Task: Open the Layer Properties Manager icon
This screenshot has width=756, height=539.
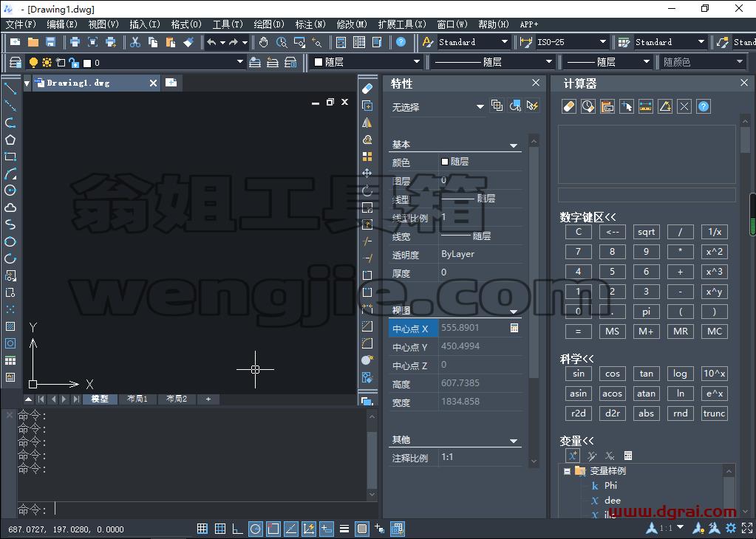Action: pyautogui.click(x=16, y=62)
